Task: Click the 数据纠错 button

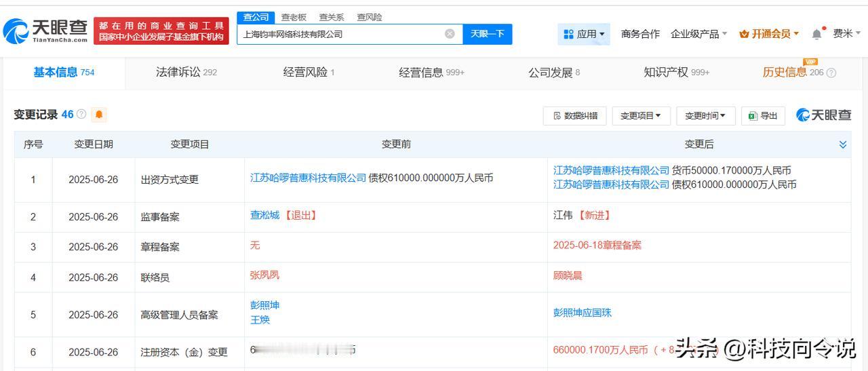Action: [x=575, y=116]
